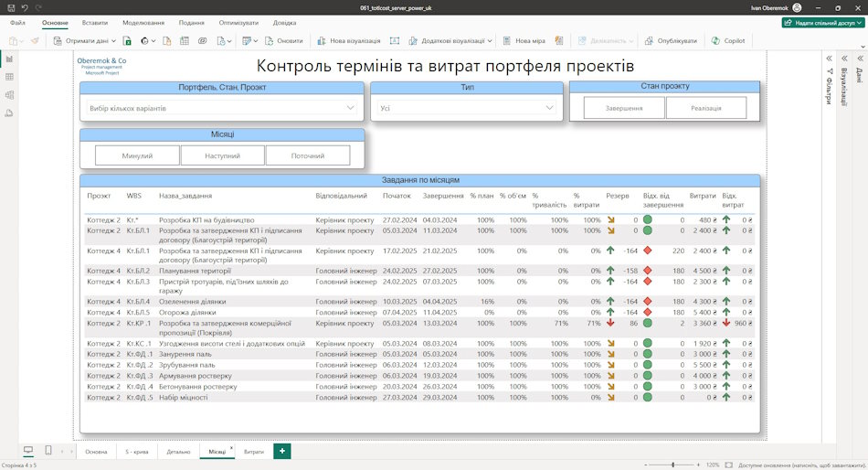Click the user account avatar icon
The width and height of the screenshot is (868, 470).
797,7
